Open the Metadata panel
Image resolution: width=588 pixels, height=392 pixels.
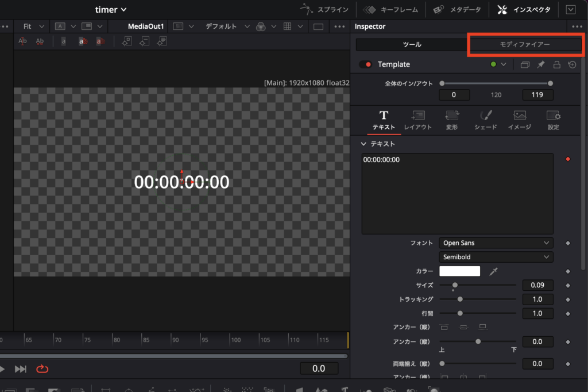(457, 10)
